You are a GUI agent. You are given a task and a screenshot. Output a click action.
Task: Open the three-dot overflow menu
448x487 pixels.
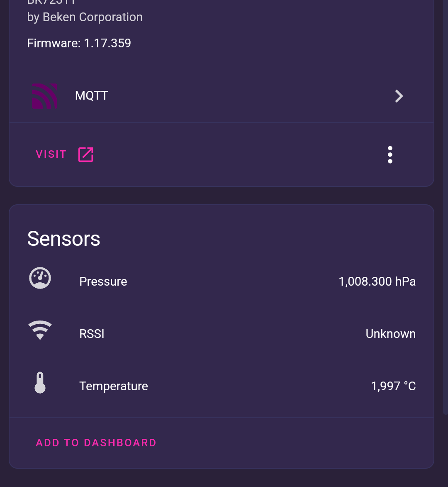point(390,155)
